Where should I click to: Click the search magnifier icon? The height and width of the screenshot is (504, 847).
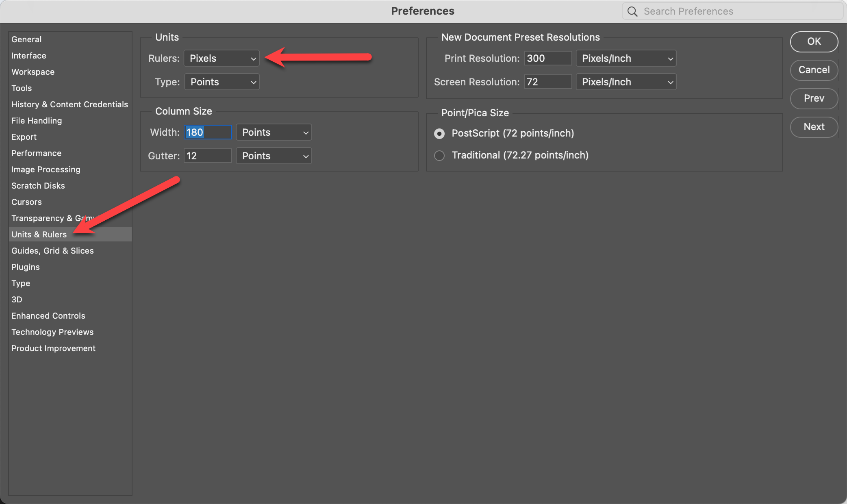(632, 11)
